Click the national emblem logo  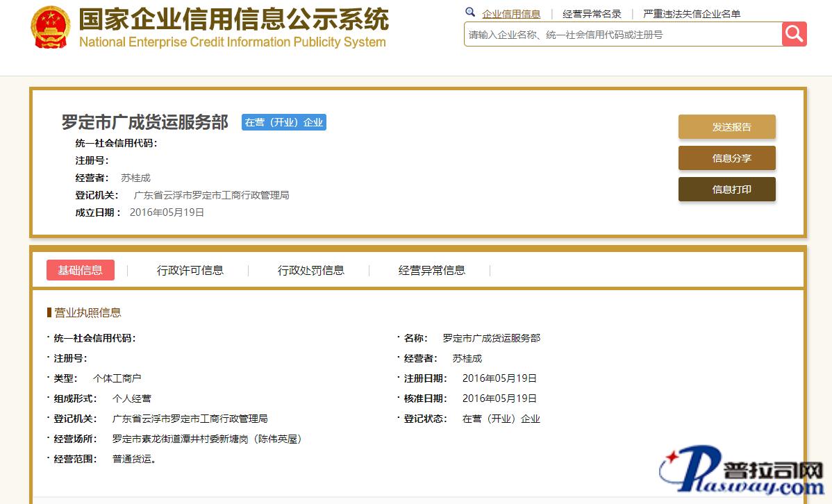click(51, 28)
